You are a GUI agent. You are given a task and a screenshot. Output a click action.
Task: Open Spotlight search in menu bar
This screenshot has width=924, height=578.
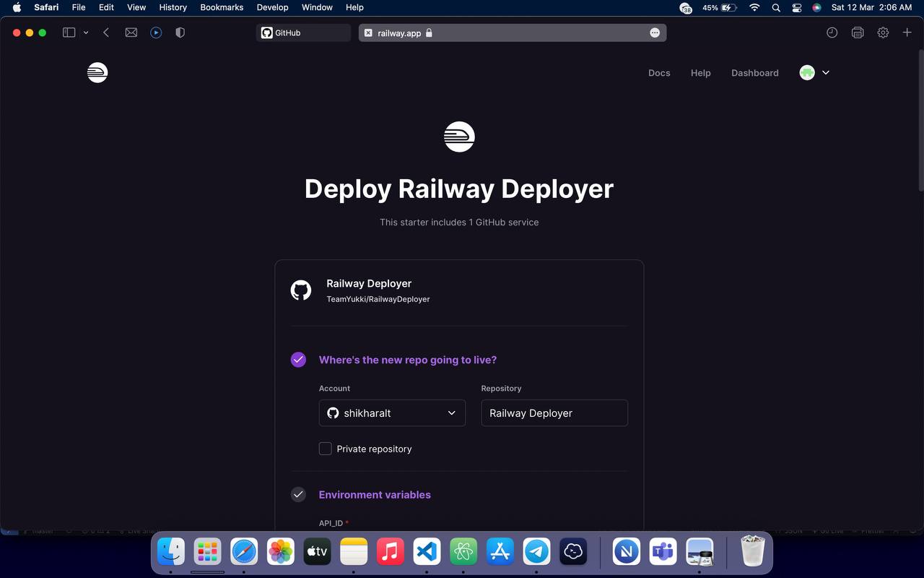click(x=776, y=7)
